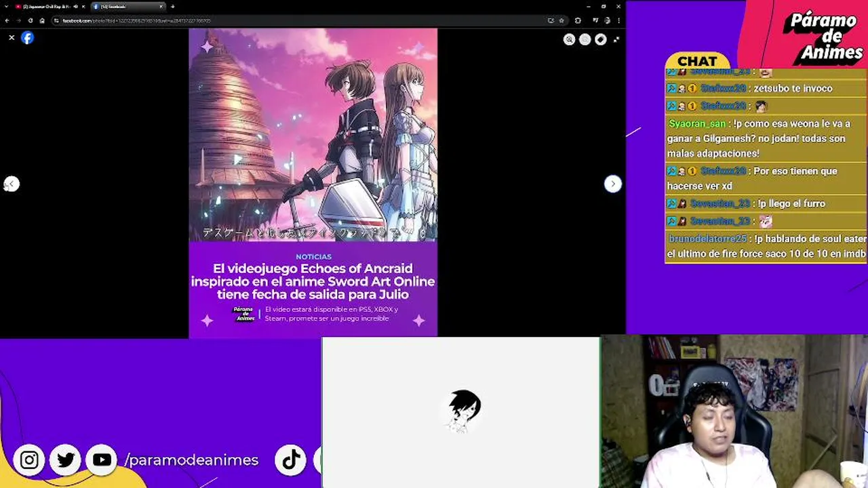
Task: Go to the previous photo
Action: (x=12, y=184)
